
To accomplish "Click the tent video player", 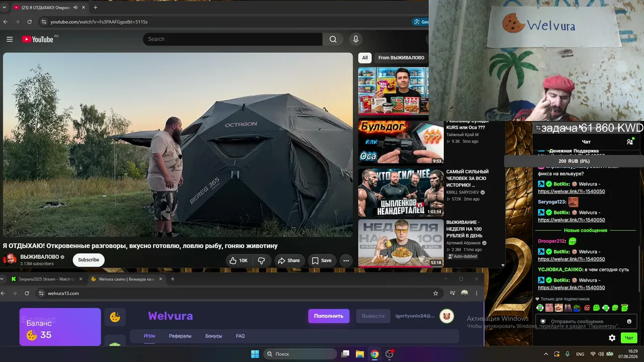I will point(178,145).
